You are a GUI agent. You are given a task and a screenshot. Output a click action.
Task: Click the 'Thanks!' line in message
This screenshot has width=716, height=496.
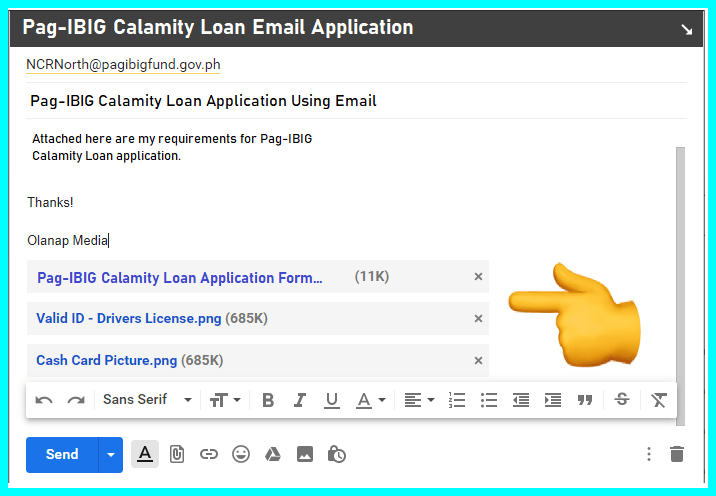click(x=50, y=202)
